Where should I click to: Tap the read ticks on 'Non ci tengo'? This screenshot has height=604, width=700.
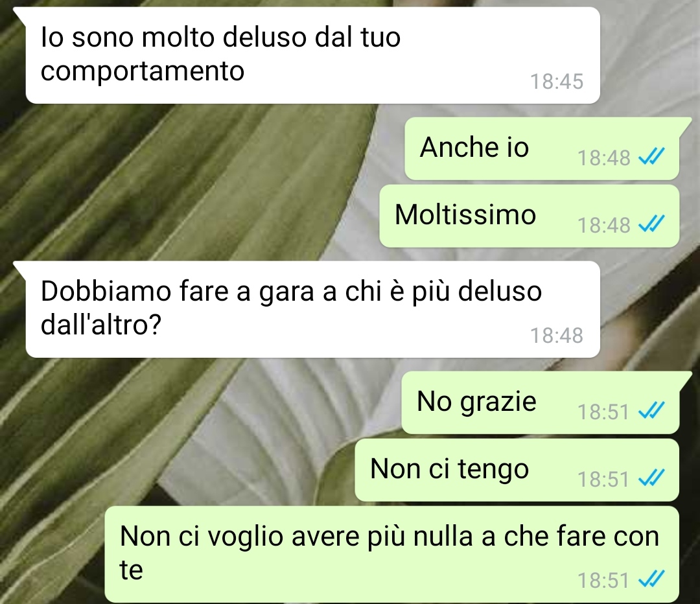pyautogui.click(x=651, y=478)
